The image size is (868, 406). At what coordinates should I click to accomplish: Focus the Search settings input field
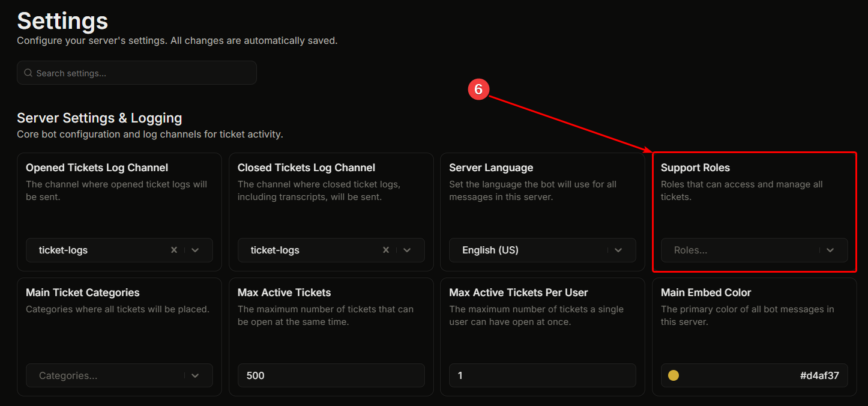click(x=137, y=73)
